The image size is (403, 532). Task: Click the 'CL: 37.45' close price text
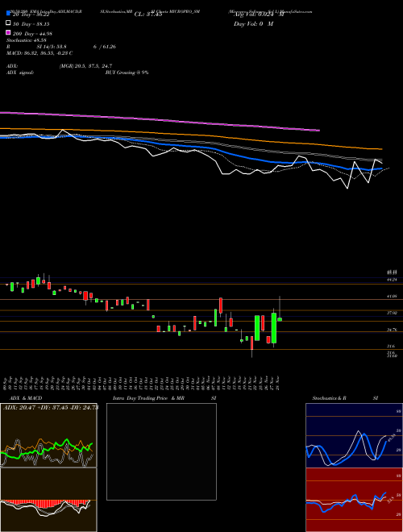[x=148, y=15]
